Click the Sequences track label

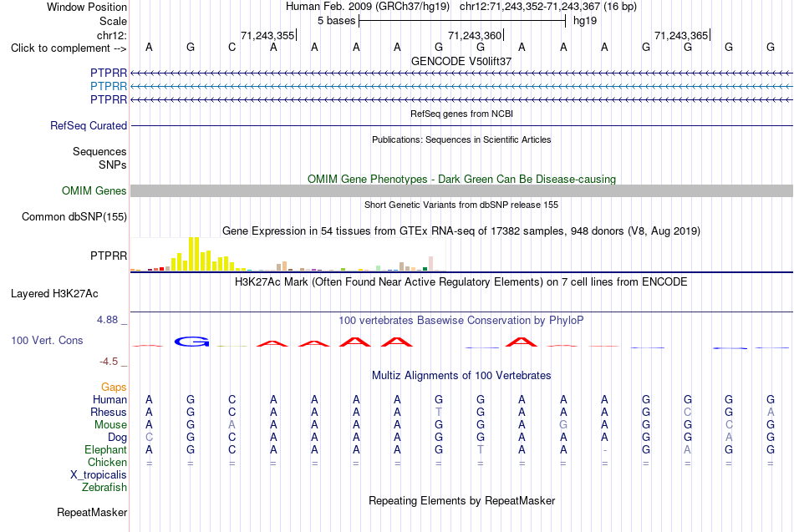pos(99,151)
